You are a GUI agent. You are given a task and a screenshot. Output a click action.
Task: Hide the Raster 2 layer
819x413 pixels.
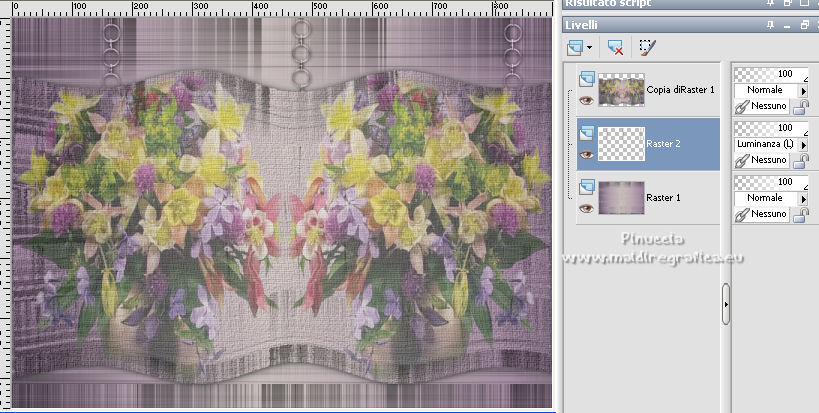coord(586,155)
